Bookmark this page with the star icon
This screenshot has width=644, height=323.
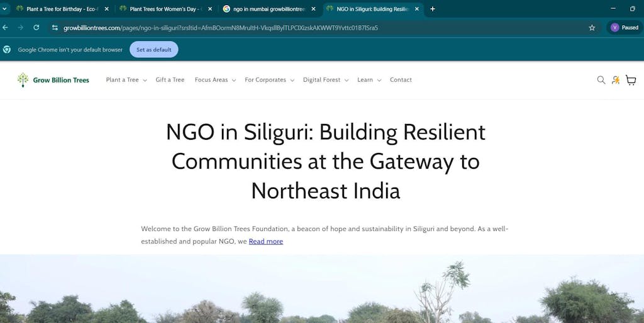coord(592,28)
